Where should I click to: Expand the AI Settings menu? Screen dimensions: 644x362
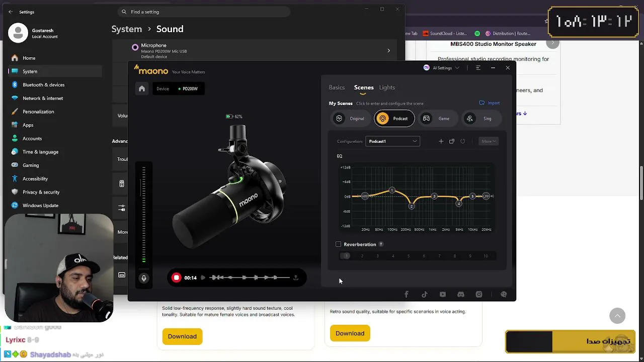coord(441,68)
